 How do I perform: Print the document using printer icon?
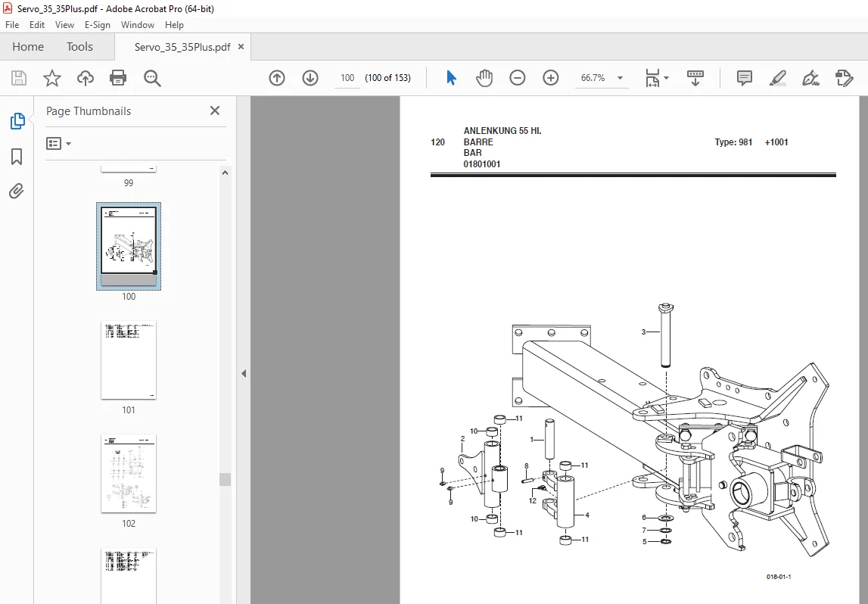pos(118,78)
